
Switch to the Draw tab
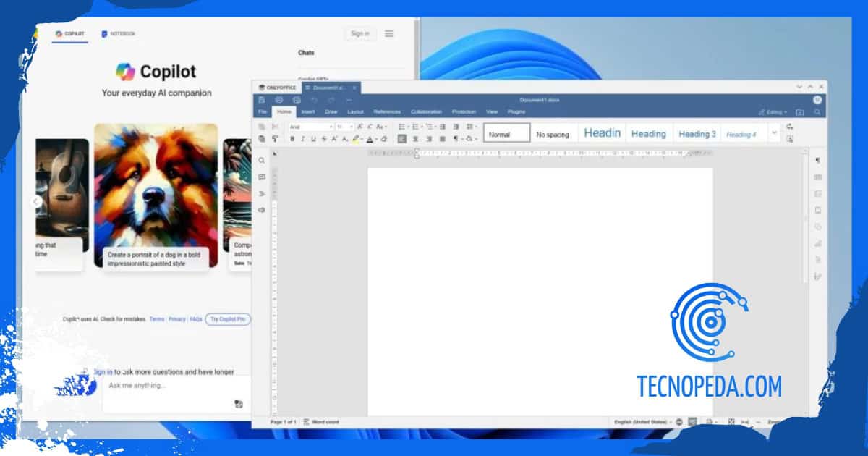(x=331, y=112)
